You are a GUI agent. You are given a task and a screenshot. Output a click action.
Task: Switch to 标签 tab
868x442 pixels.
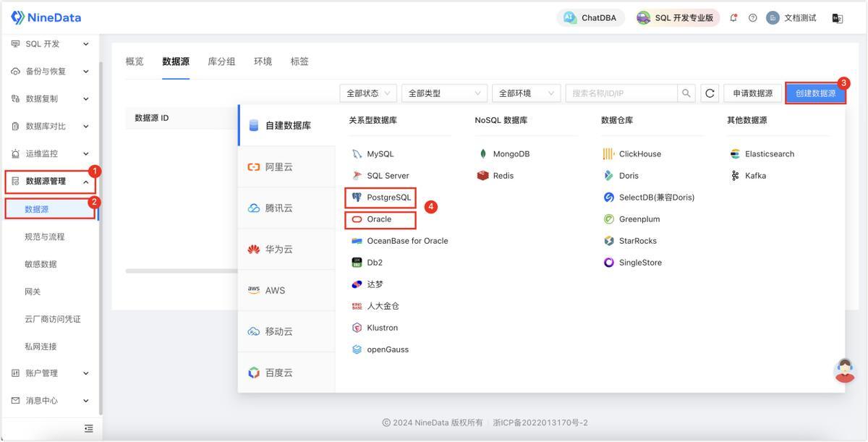click(x=299, y=61)
